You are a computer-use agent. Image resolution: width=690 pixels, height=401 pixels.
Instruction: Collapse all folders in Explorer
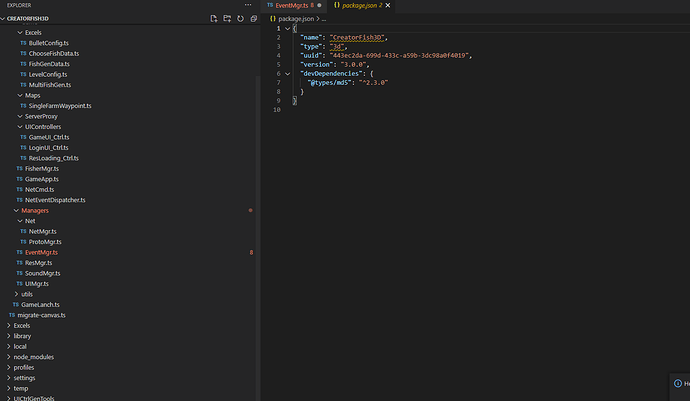[253, 18]
